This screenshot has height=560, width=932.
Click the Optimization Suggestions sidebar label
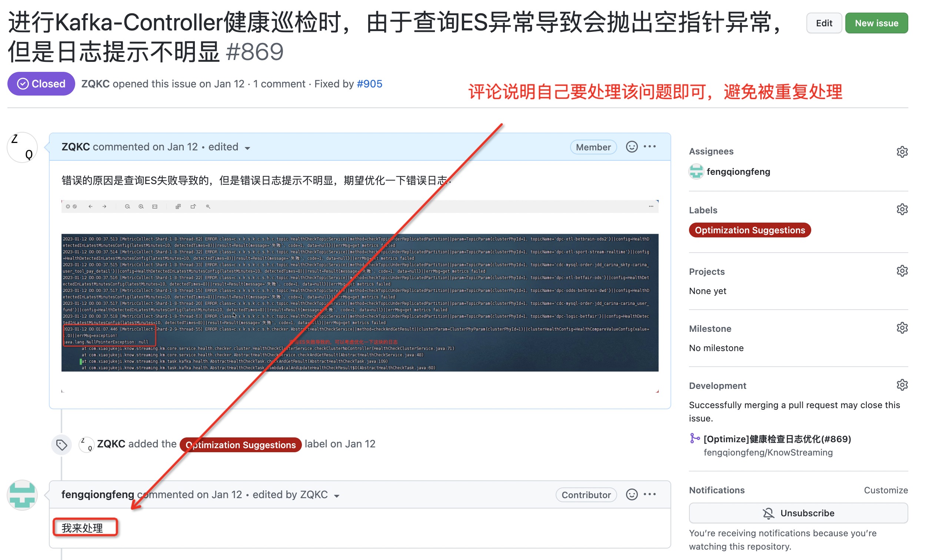(749, 230)
